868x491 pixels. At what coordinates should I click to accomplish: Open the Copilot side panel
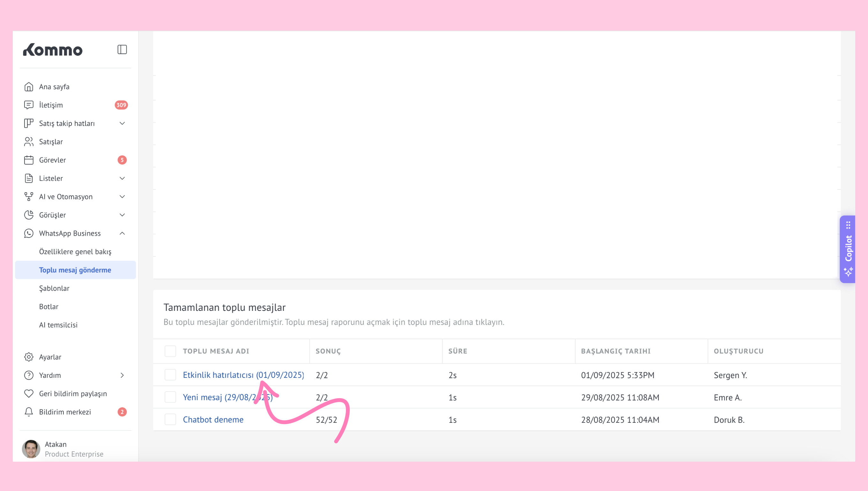tap(848, 249)
